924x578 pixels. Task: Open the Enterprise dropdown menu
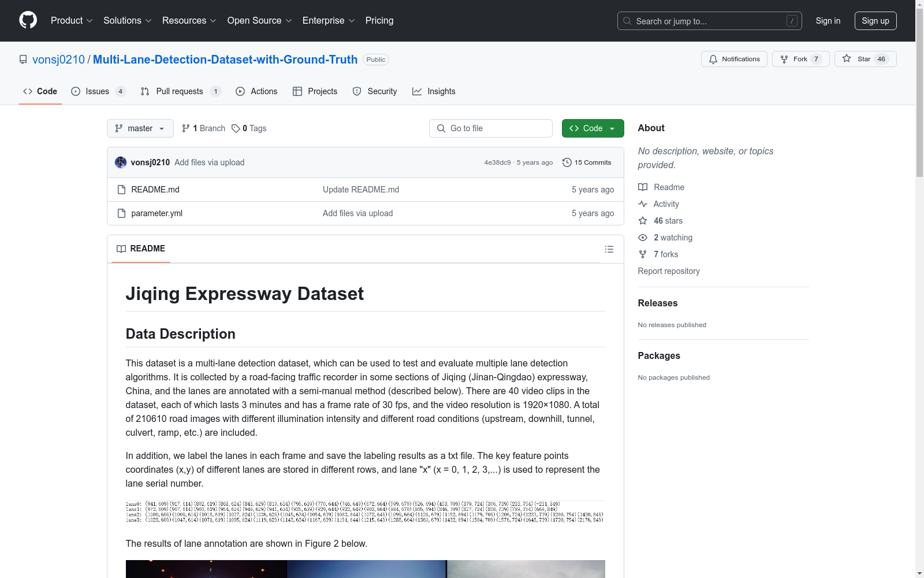pyautogui.click(x=329, y=21)
